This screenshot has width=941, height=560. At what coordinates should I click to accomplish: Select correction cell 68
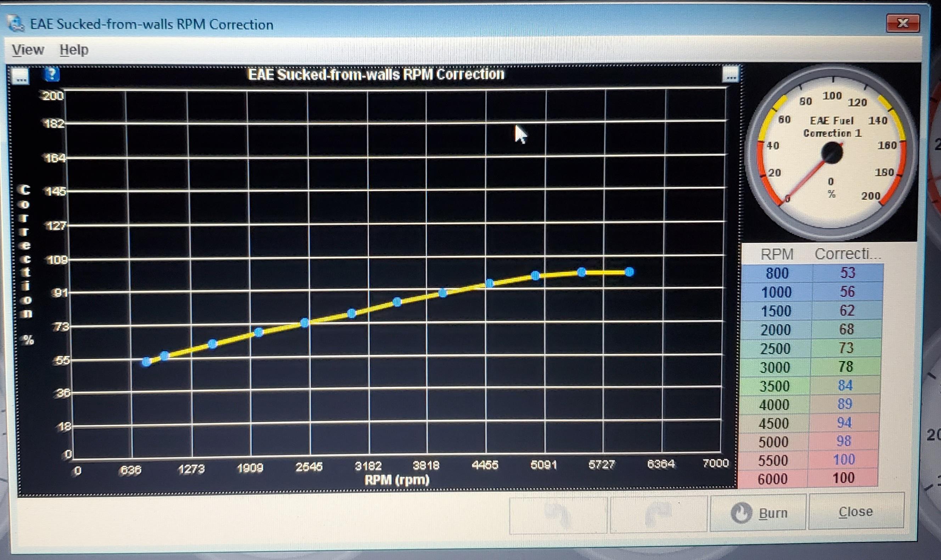point(847,329)
